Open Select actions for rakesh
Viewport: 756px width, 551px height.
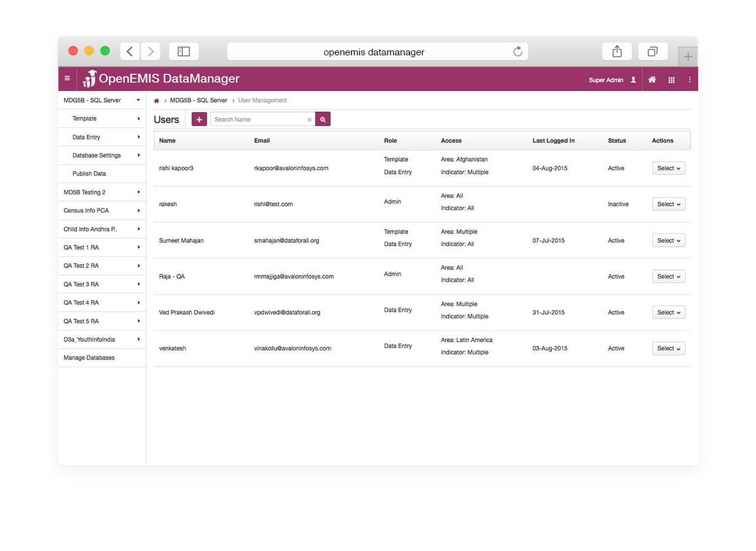(669, 204)
